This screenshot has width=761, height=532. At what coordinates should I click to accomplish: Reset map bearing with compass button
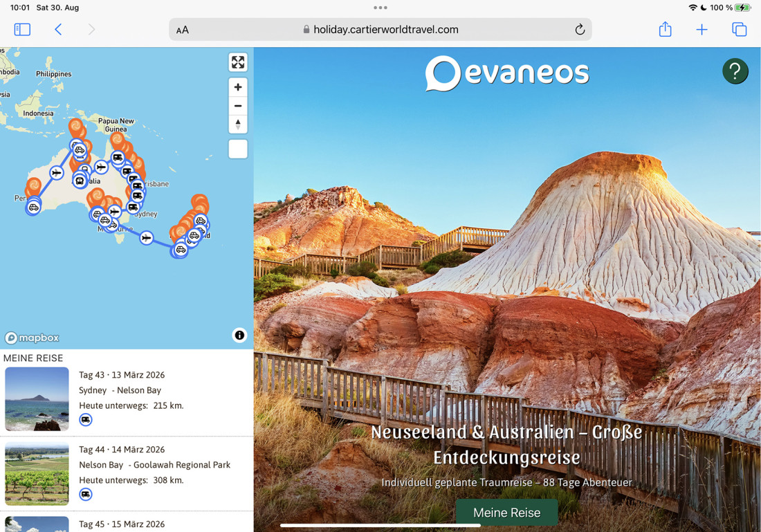coord(237,124)
